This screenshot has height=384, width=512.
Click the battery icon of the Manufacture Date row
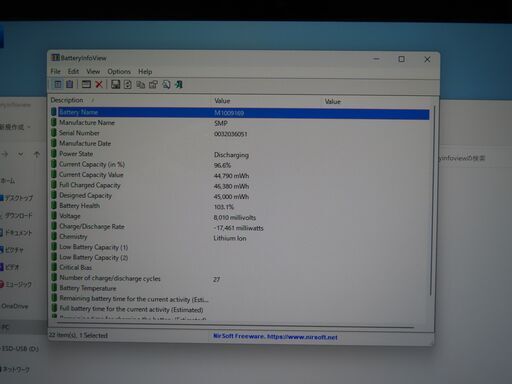pyautogui.click(x=54, y=143)
